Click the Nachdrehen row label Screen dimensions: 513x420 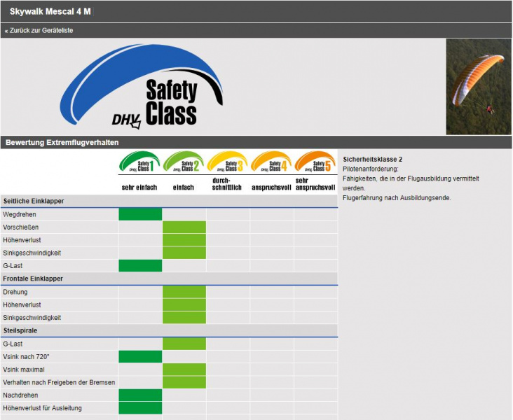(20, 395)
